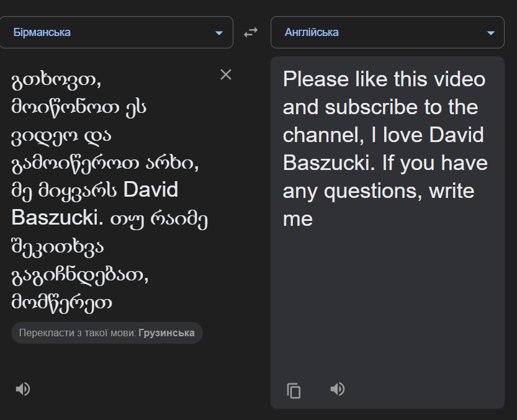Swap the source and target languages
This screenshot has width=517, height=420.
click(251, 32)
